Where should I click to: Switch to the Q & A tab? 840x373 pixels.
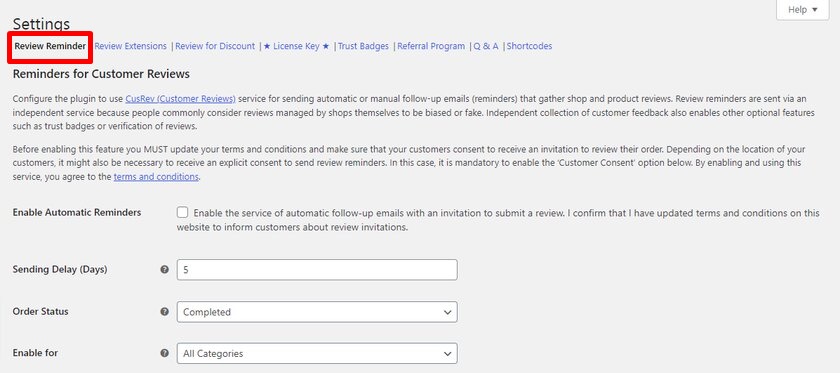(x=486, y=46)
